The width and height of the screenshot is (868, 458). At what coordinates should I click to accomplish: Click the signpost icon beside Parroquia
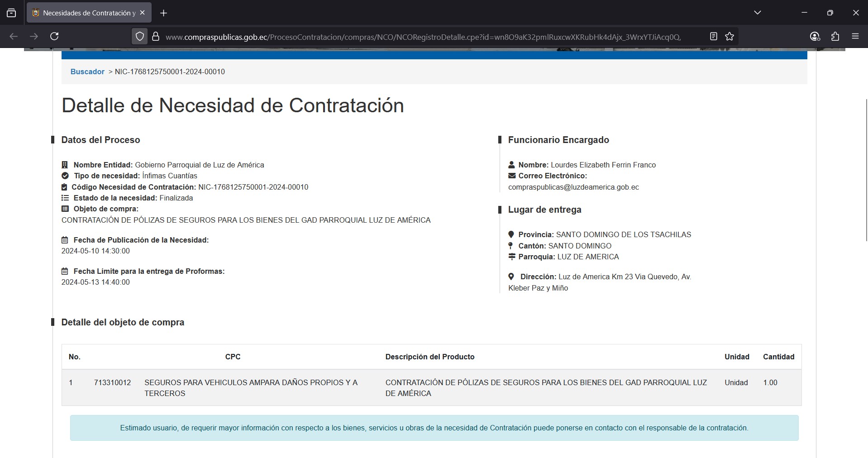(x=512, y=257)
